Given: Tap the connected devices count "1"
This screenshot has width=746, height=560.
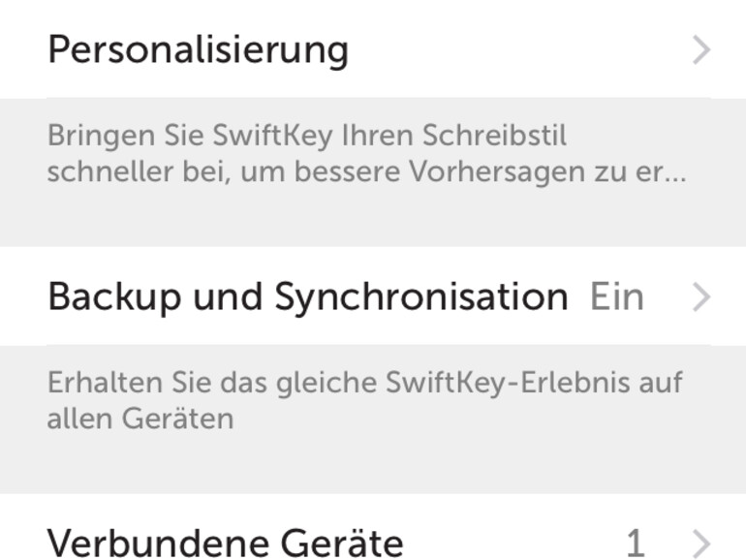Looking at the screenshot, I should click(x=636, y=543).
